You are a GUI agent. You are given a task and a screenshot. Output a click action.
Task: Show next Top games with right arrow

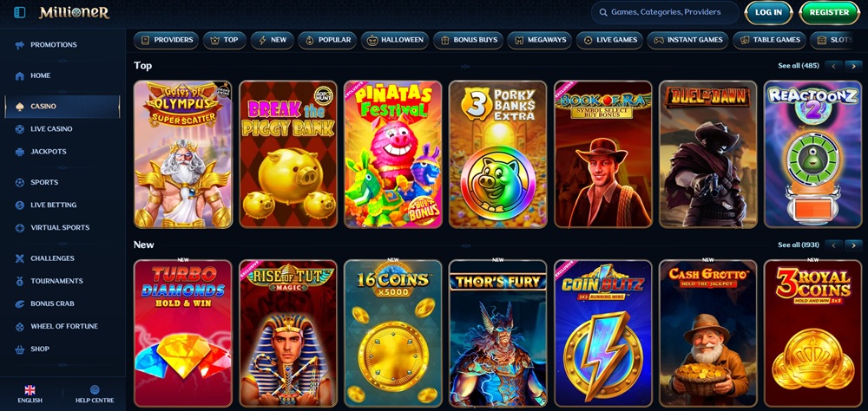853,66
